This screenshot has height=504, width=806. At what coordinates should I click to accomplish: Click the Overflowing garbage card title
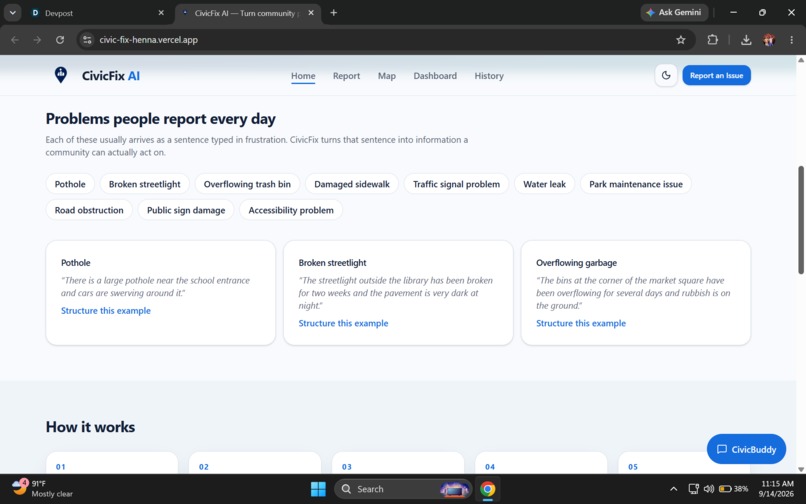pos(576,262)
